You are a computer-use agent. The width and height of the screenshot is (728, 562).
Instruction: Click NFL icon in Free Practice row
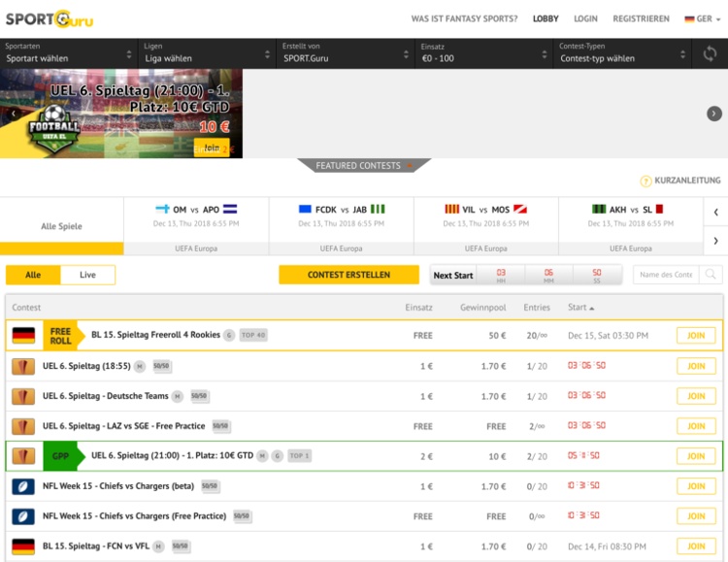pyautogui.click(x=23, y=516)
